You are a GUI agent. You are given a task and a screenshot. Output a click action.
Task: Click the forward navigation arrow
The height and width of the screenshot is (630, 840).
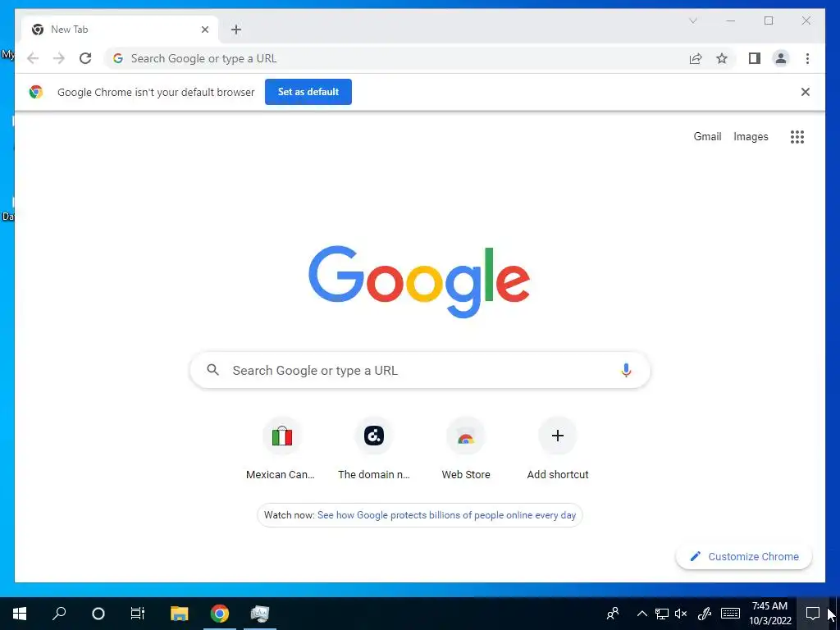click(59, 58)
